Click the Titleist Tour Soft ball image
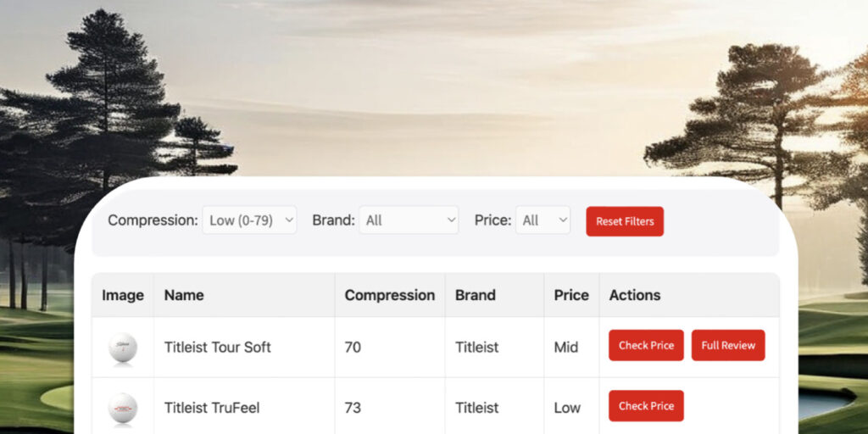The width and height of the screenshot is (868, 434). pyautogui.click(x=123, y=348)
